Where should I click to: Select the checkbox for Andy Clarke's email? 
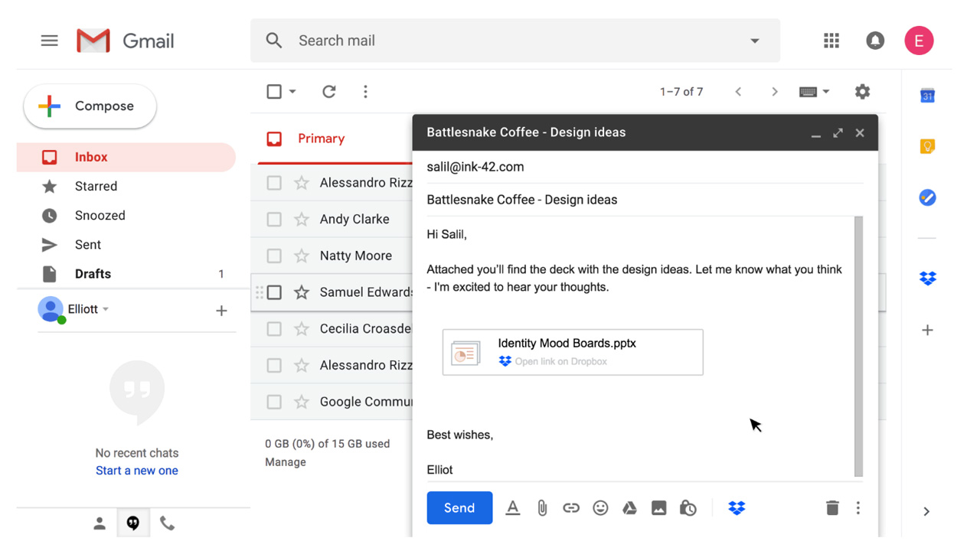(274, 220)
